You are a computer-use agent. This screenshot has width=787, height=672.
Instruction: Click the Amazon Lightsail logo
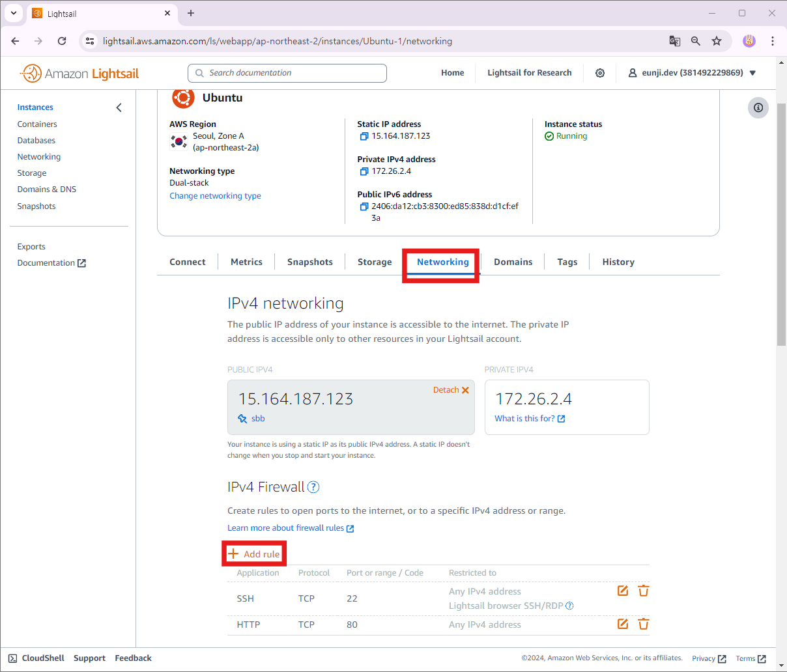[79, 74]
